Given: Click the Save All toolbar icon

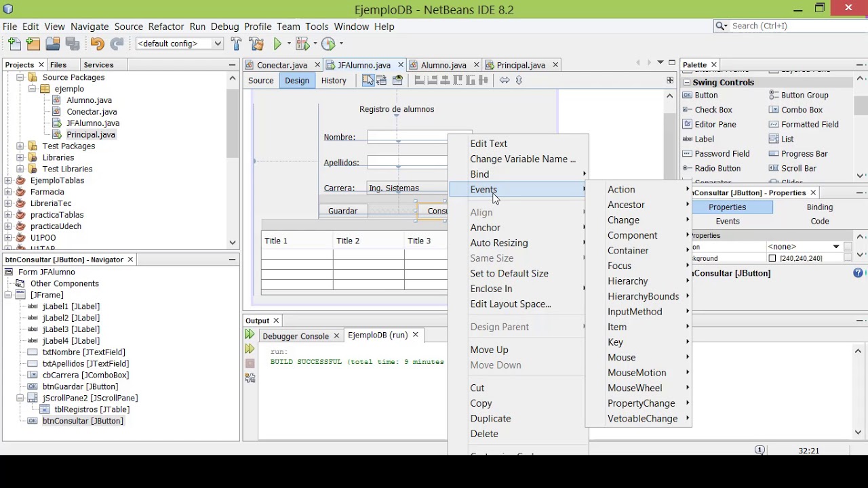Looking at the screenshot, I should point(73,43).
